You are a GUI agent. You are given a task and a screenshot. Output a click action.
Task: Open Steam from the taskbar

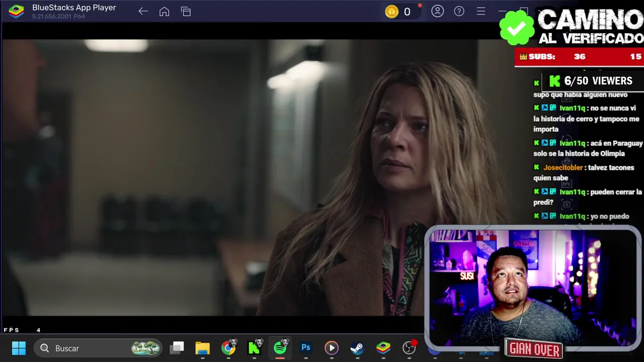(x=357, y=348)
